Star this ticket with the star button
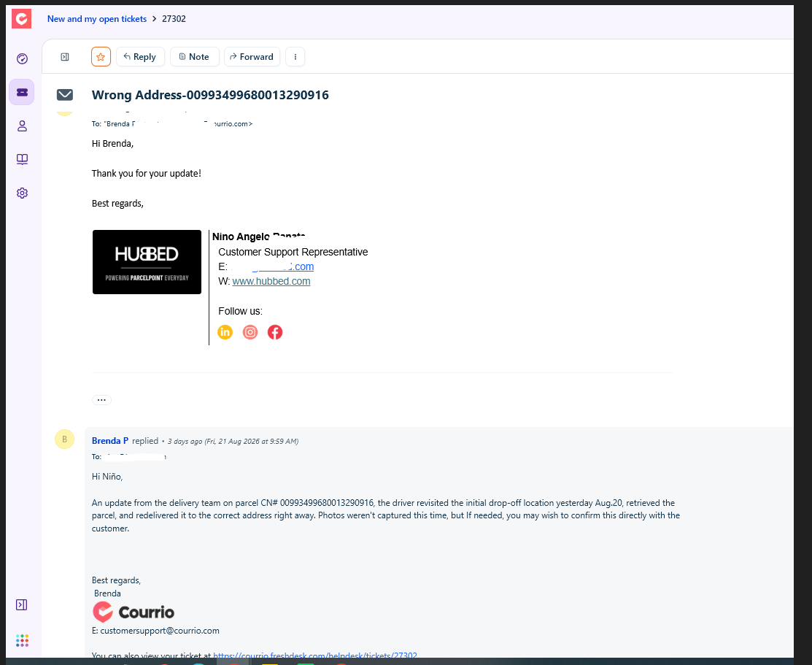Screen dimensions: 812x665 pyautogui.click(x=101, y=57)
